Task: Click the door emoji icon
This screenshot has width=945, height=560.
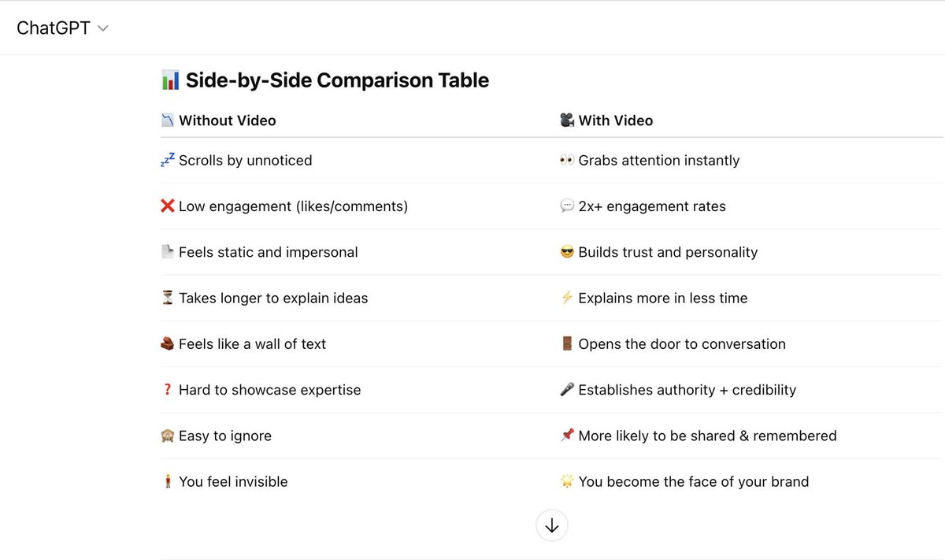Action: [566, 343]
